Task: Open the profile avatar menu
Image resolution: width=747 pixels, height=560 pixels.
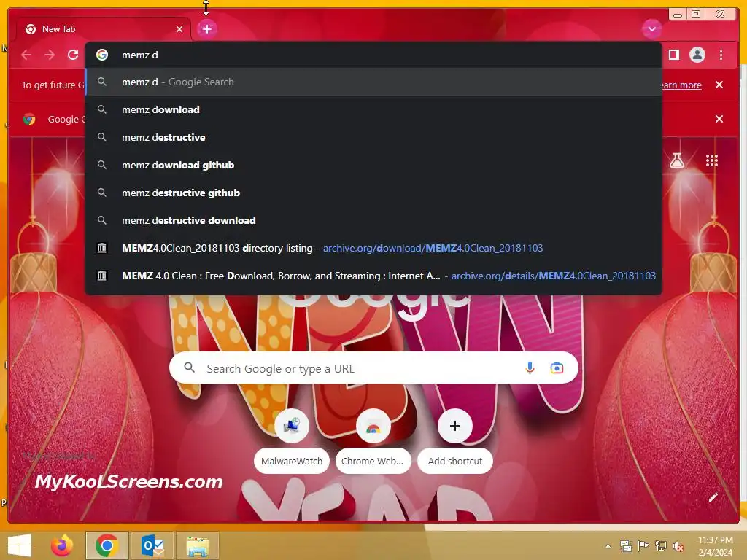Action: pyautogui.click(x=697, y=55)
